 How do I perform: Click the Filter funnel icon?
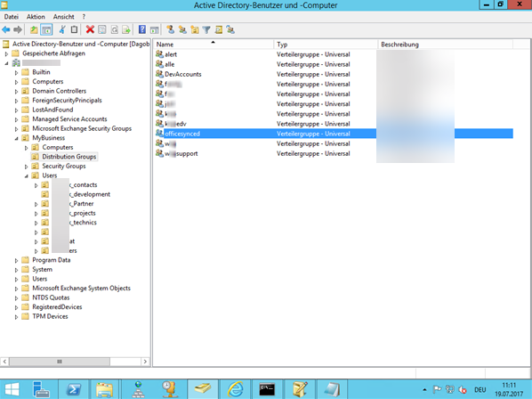coord(206,30)
